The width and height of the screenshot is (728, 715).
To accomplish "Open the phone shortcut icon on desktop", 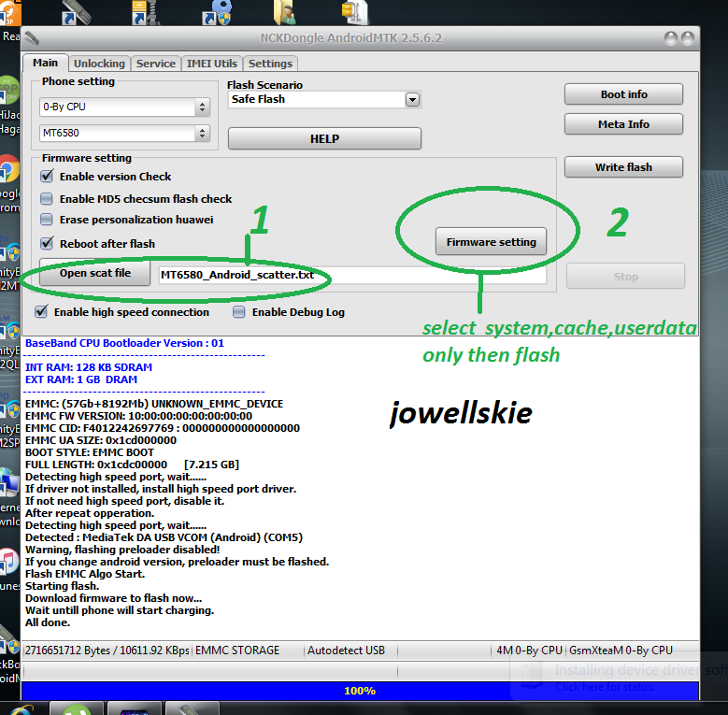I will [76, 12].
